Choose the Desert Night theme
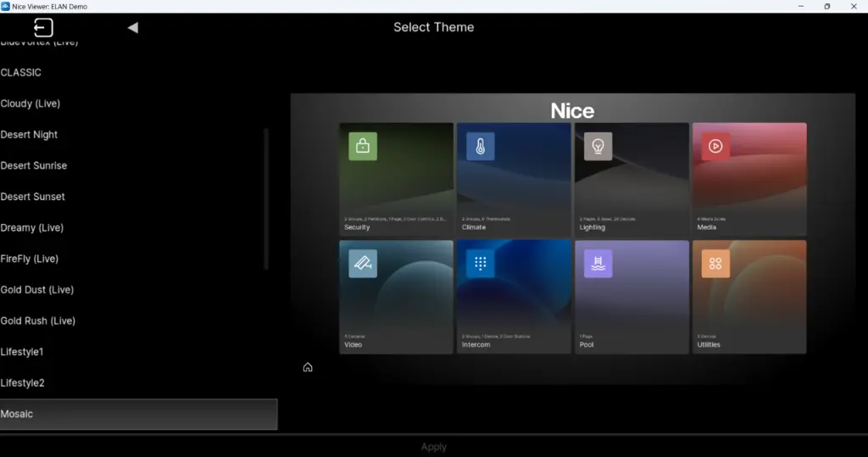Image resolution: width=868 pixels, height=457 pixels. (x=30, y=135)
